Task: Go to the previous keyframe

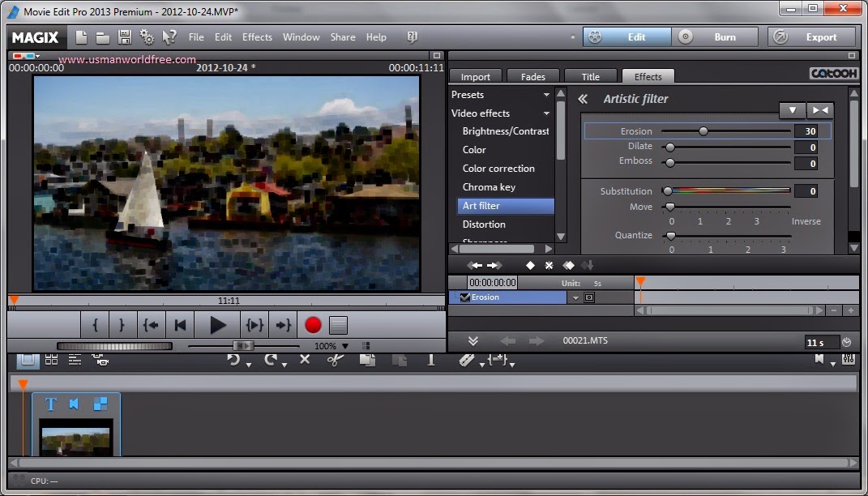Action: pos(474,266)
